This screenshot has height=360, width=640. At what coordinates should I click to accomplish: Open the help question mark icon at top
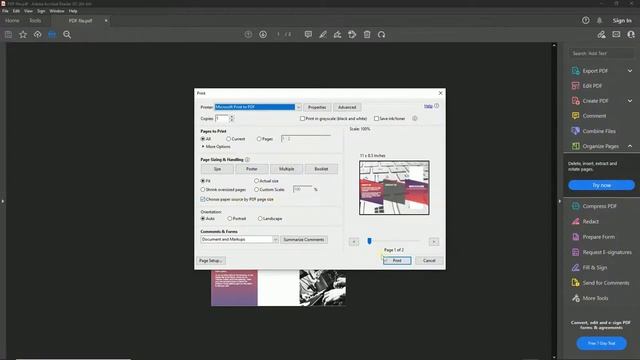click(x=586, y=20)
